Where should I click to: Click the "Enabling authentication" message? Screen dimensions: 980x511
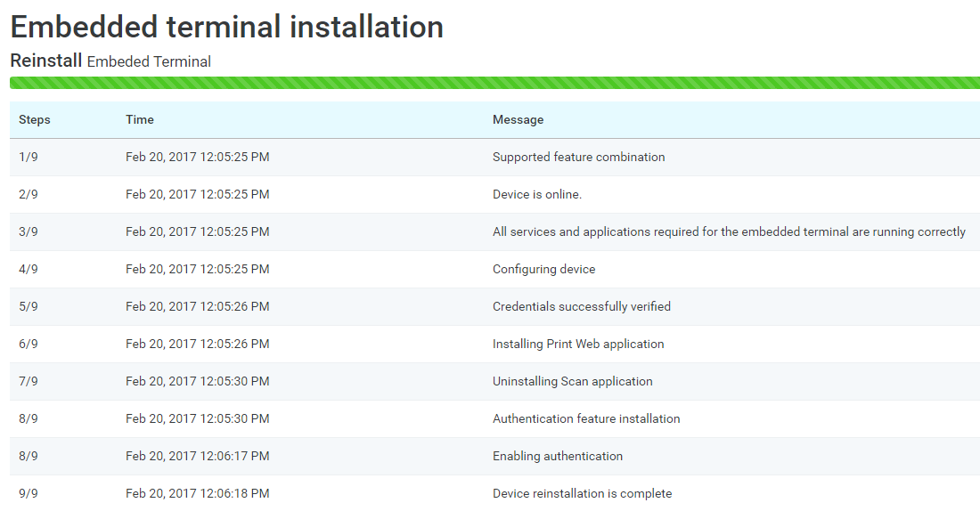[x=557, y=456]
